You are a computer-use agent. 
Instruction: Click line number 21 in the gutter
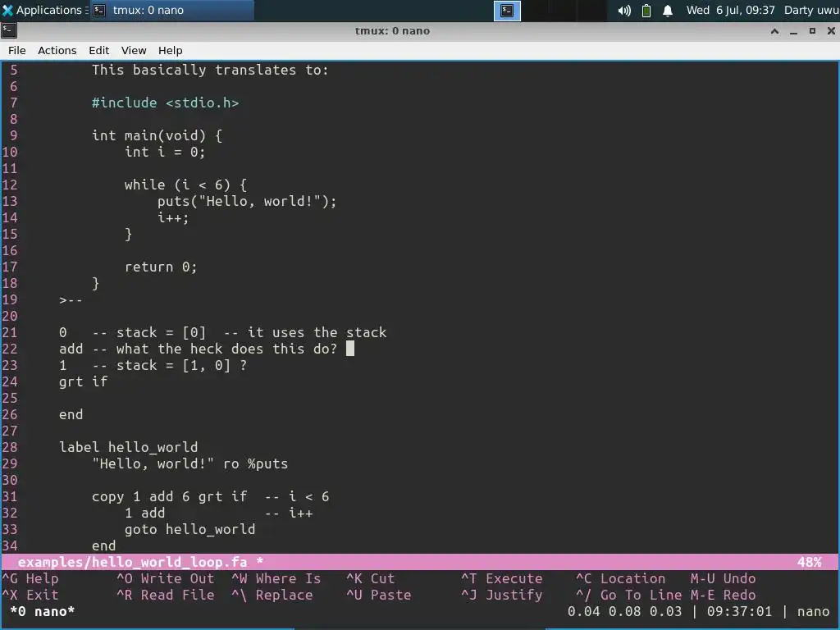point(10,332)
